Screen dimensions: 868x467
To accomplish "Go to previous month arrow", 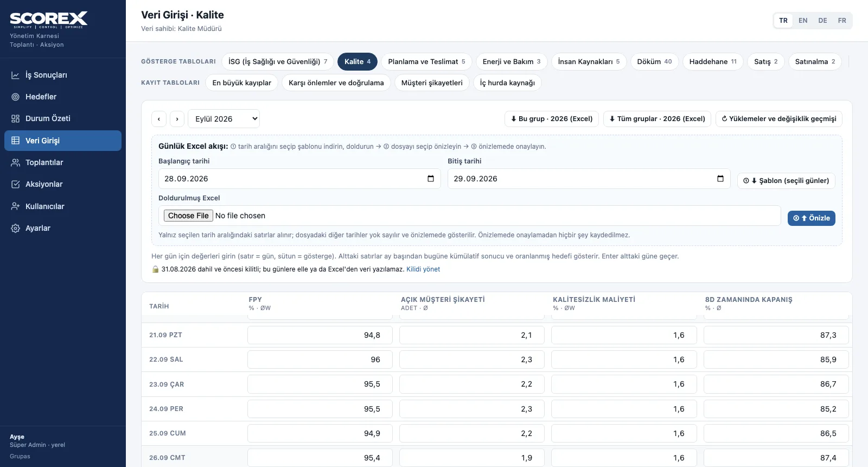I will (x=158, y=119).
